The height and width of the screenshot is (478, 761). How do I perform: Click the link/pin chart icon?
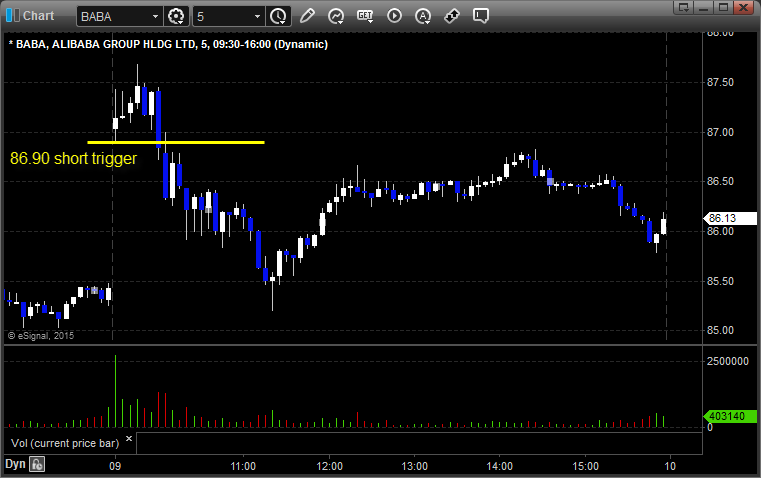click(x=452, y=16)
